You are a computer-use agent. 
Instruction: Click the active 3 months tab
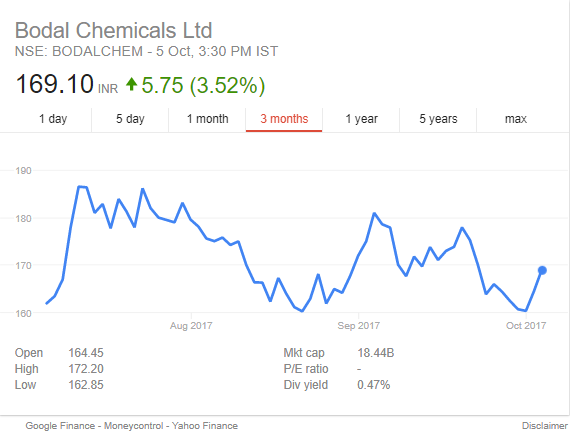(284, 119)
